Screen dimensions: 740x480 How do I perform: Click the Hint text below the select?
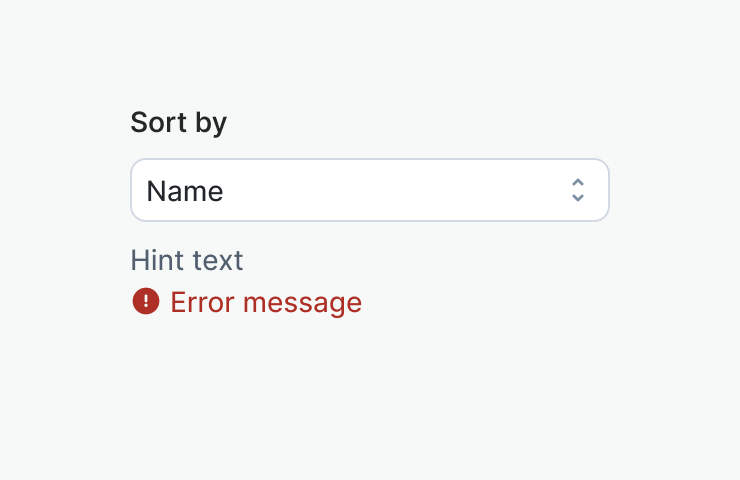coord(187,261)
